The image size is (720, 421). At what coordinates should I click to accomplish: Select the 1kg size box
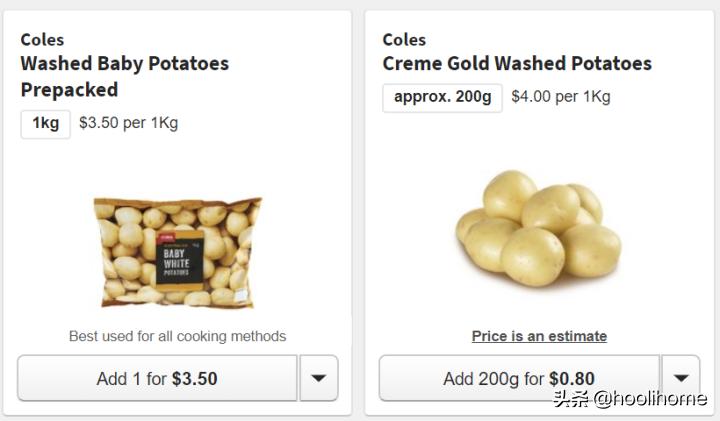point(46,124)
